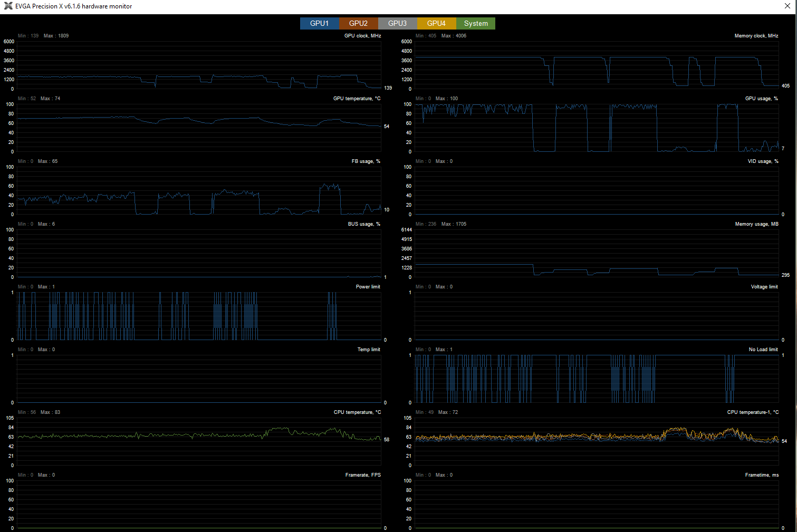Select the CPU temperature, °C graph label
This screenshot has height=532, width=797.
pyautogui.click(x=357, y=412)
